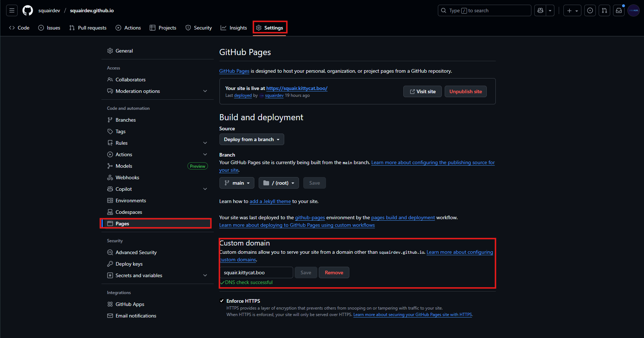The width and height of the screenshot is (644, 338).
Task: Click your profile avatar
Action: tap(633, 10)
